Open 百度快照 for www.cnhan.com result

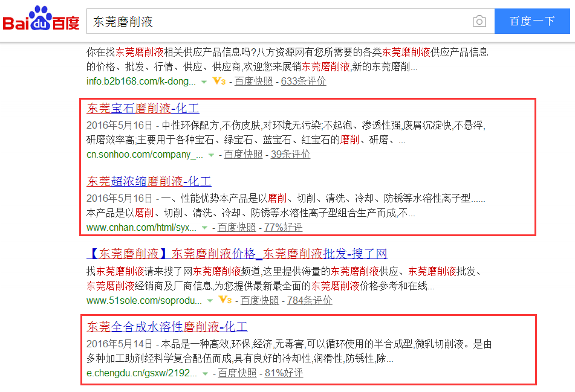click(236, 228)
